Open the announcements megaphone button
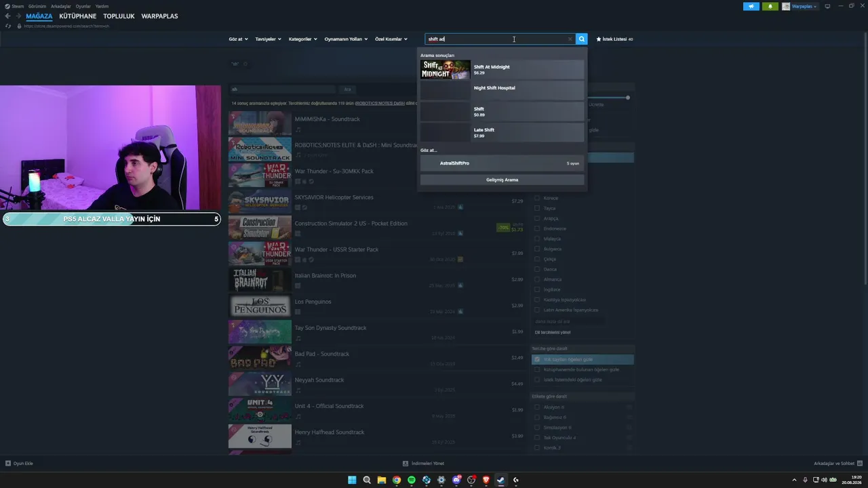The height and width of the screenshot is (488, 868). click(x=751, y=6)
